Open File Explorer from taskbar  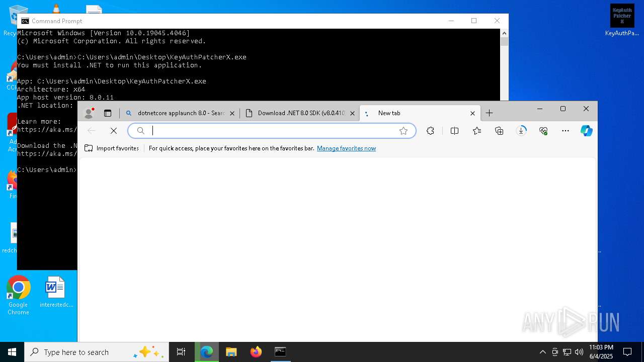click(x=231, y=352)
